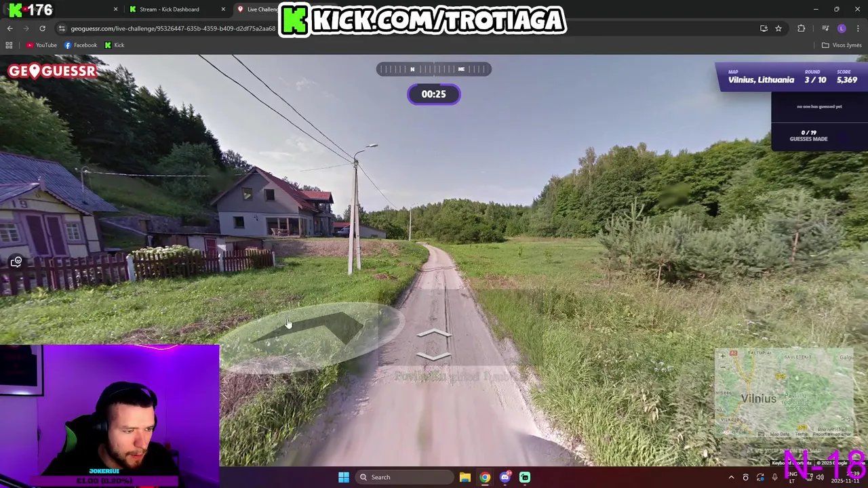Open the Windows Start button
The image size is (868, 488).
click(x=344, y=477)
